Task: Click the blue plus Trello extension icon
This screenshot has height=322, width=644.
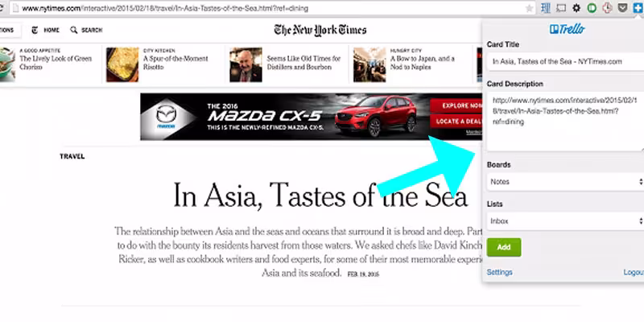Action: tap(638, 8)
